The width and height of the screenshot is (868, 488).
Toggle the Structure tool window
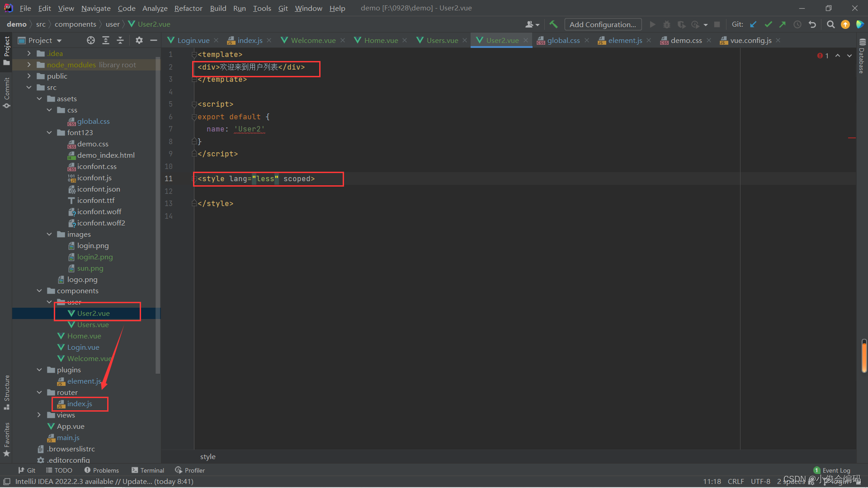[6, 391]
